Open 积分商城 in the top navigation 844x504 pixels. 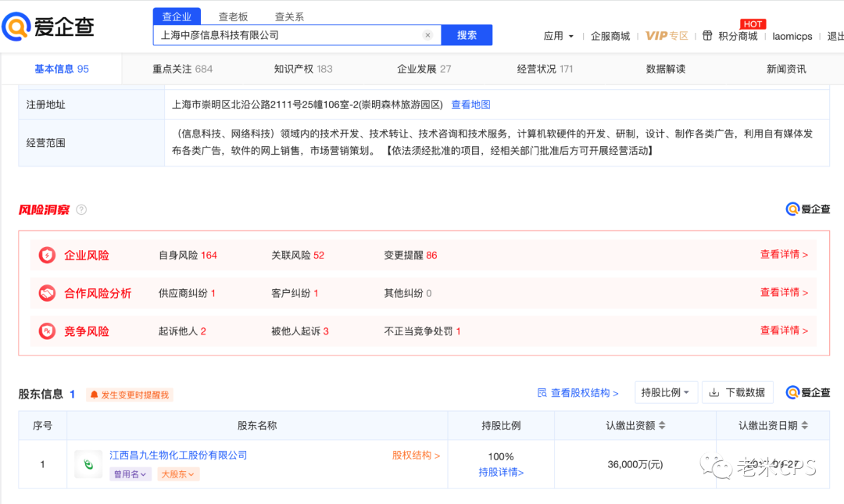[x=738, y=36]
